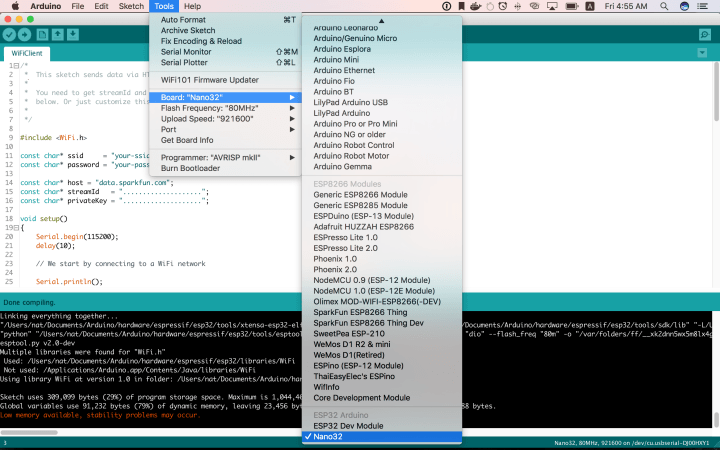Open the Edit menu
The image size is (720, 450).
click(x=101, y=6)
